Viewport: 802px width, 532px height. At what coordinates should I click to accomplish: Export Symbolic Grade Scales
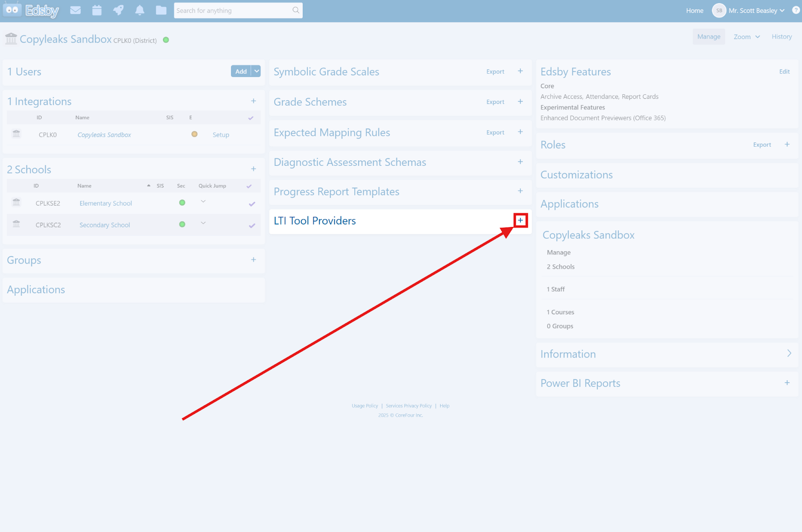tap(495, 72)
